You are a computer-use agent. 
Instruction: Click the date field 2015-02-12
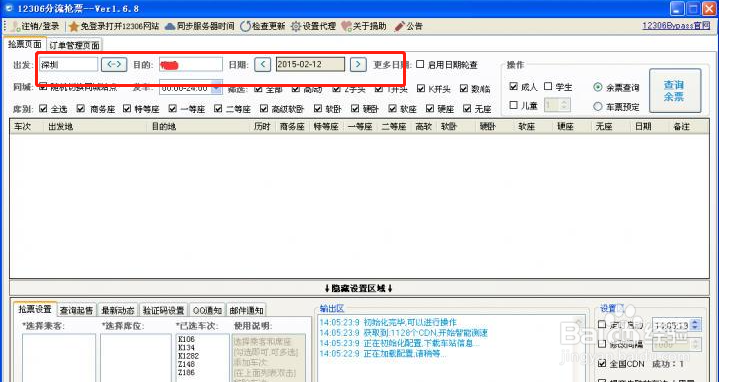(x=310, y=64)
